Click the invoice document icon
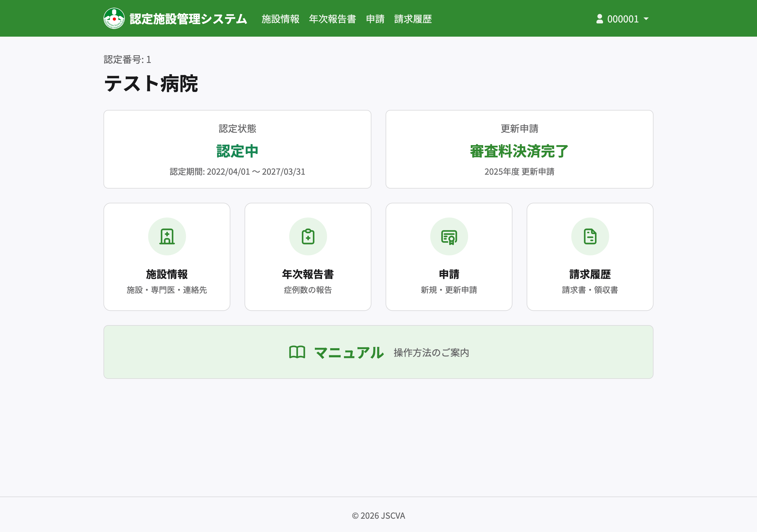Image resolution: width=757 pixels, height=532 pixels. point(590,236)
